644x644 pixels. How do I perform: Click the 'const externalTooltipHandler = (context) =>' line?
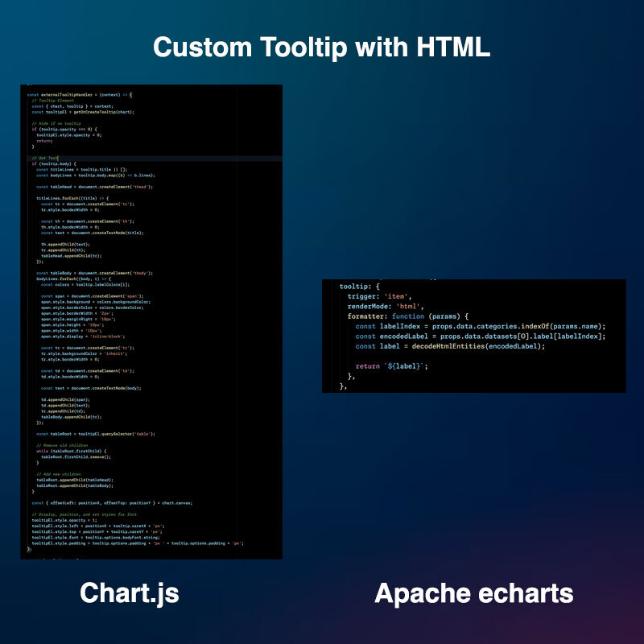79,95
